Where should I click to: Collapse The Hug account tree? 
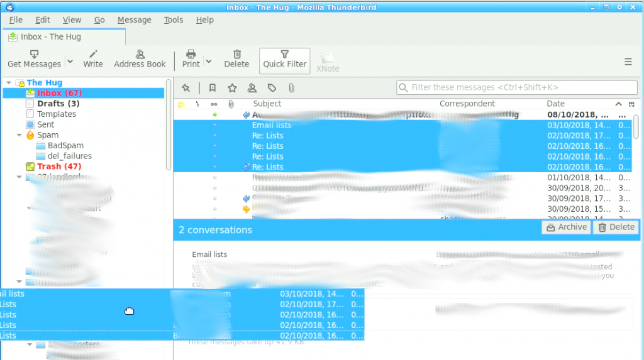pyautogui.click(x=9, y=82)
